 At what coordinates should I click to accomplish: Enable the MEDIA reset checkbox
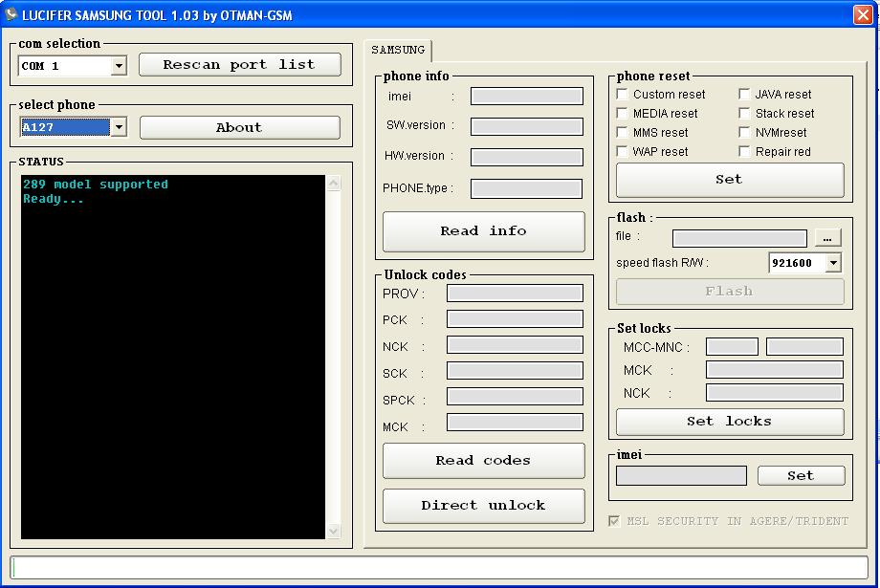[622, 114]
